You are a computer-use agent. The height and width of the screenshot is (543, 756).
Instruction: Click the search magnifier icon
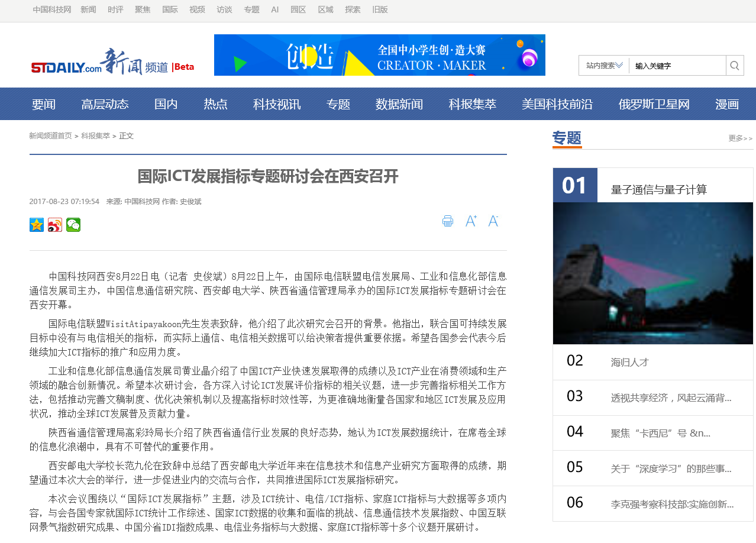coord(735,66)
